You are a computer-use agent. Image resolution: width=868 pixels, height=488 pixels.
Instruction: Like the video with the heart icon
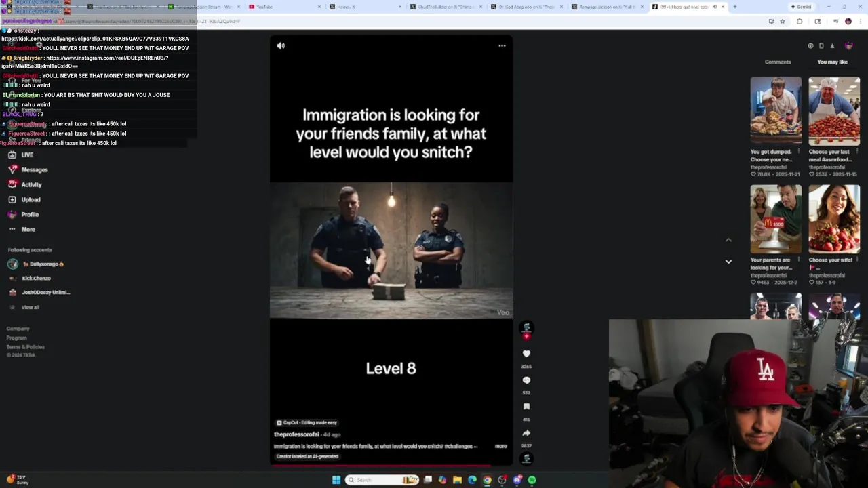[526, 353]
